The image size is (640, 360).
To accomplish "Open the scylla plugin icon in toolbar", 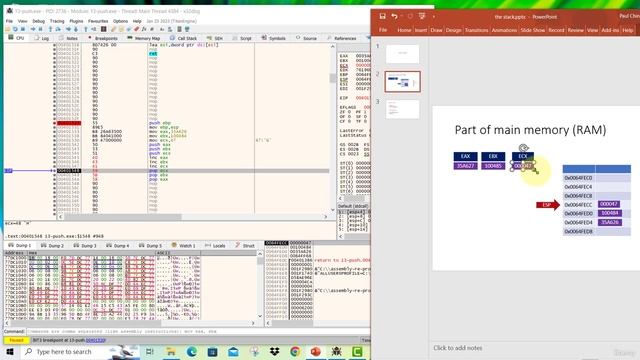I will click(104, 29).
